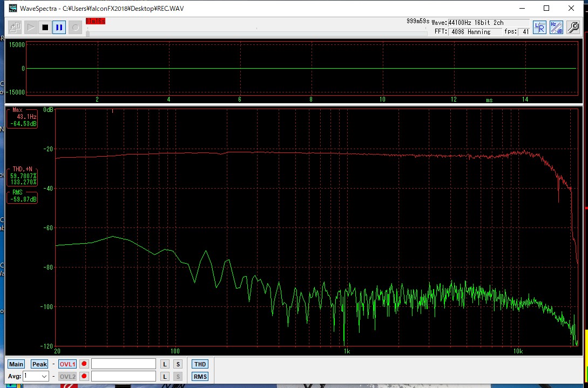
Task: Click the L button for OVL1
Action: (165, 364)
